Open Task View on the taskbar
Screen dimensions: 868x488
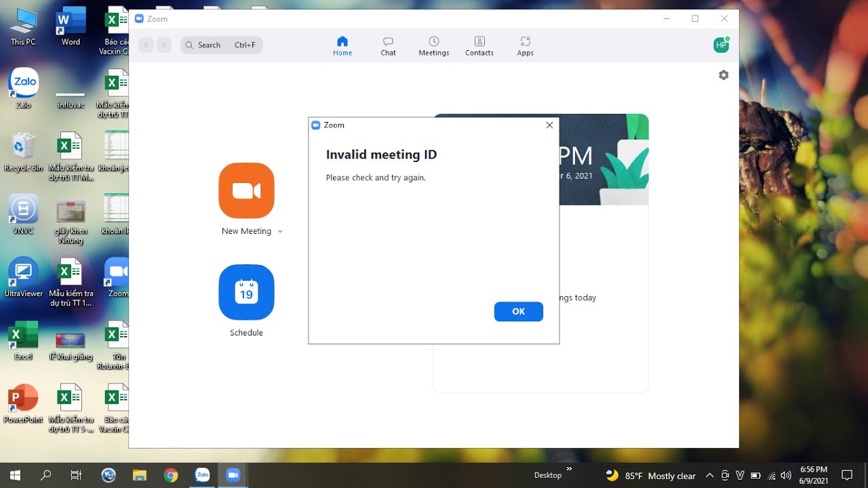tap(76, 475)
